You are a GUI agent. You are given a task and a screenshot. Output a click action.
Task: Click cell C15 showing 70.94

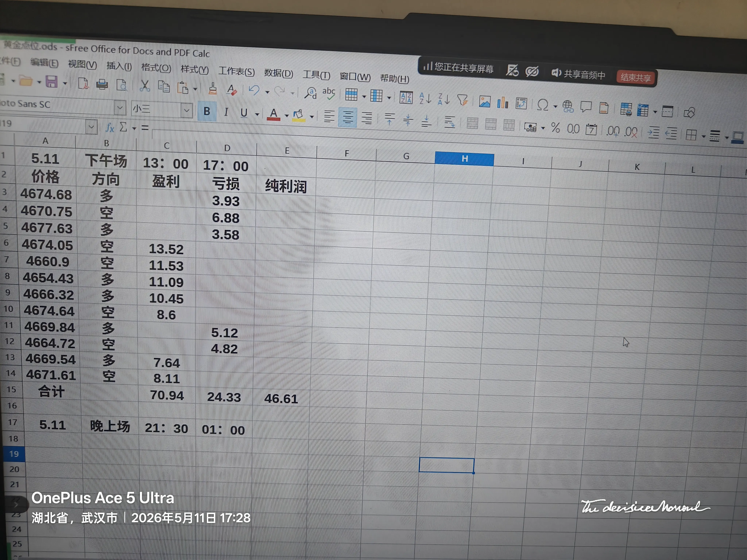pos(167,395)
